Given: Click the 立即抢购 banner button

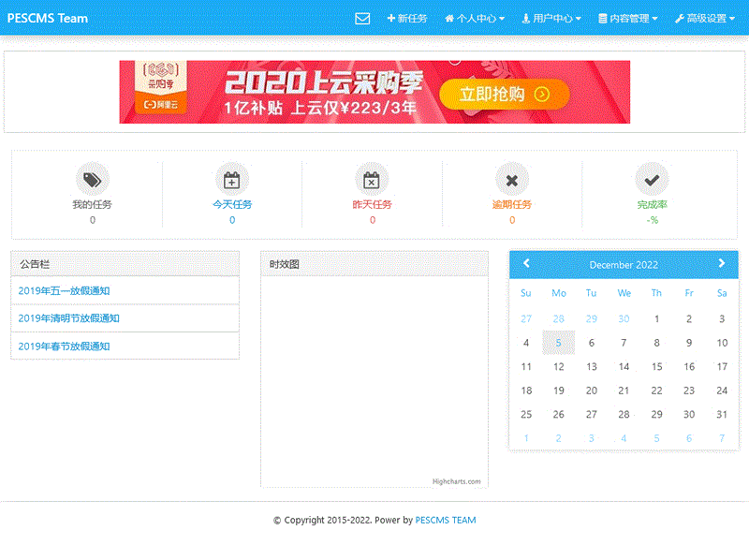Looking at the screenshot, I should pyautogui.click(x=502, y=94).
